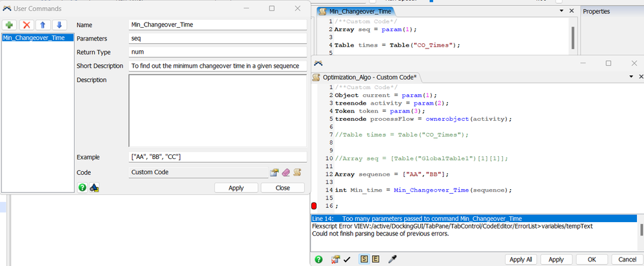Click line 7 commented Table times code
The width and height of the screenshot is (644, 266).
click(x=402, y=135)
